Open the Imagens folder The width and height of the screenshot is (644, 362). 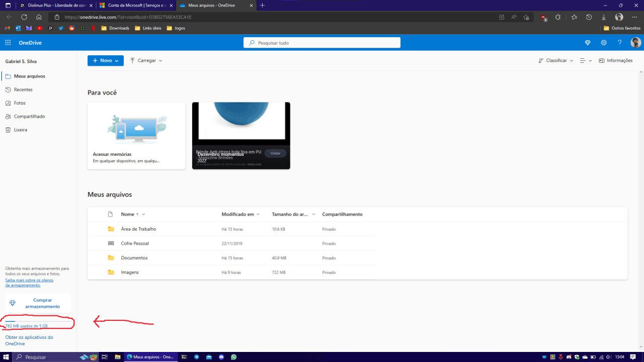pyautogui.click(x=130, y=273)
